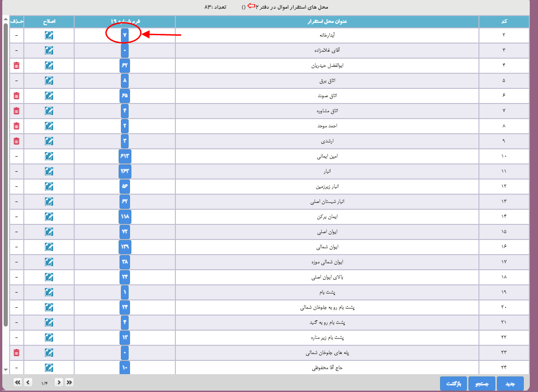Click the single right-arrow pagination button
This screenshot has height=392, width=538.
(x=59, y=382)
